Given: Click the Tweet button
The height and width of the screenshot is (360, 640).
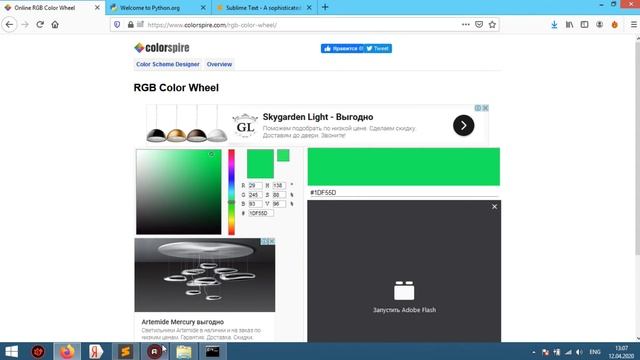Looking at the screenshot, I should pyautogui.click(x=378, y=49).
